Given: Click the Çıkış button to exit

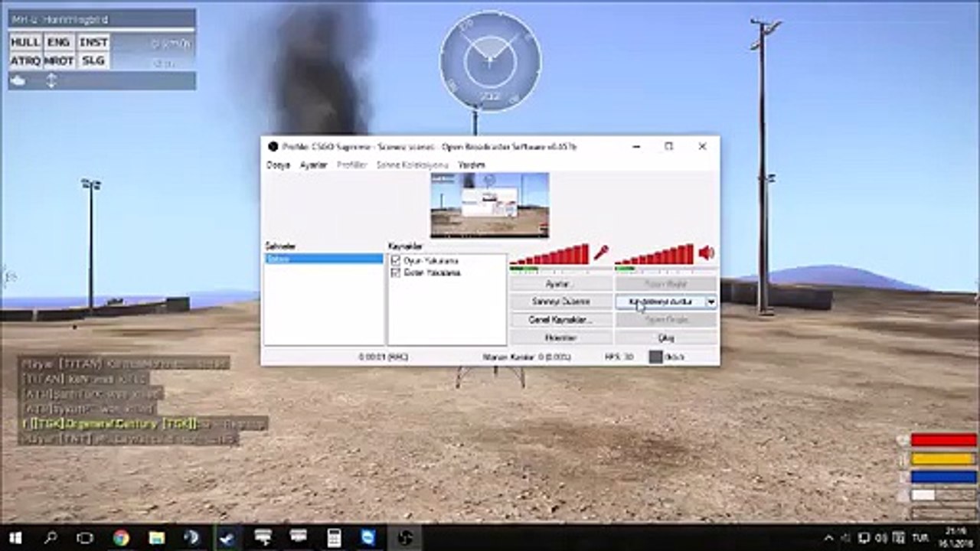Looking at the screenshot, I should (x=666, y=337).
